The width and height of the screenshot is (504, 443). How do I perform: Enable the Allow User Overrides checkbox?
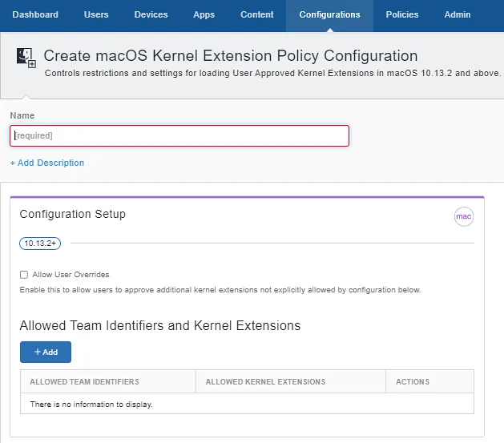(24, 275)
